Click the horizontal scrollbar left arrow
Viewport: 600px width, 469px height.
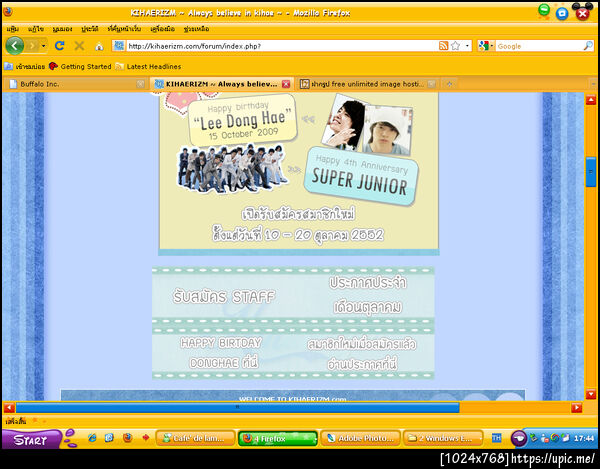(9, 408)
